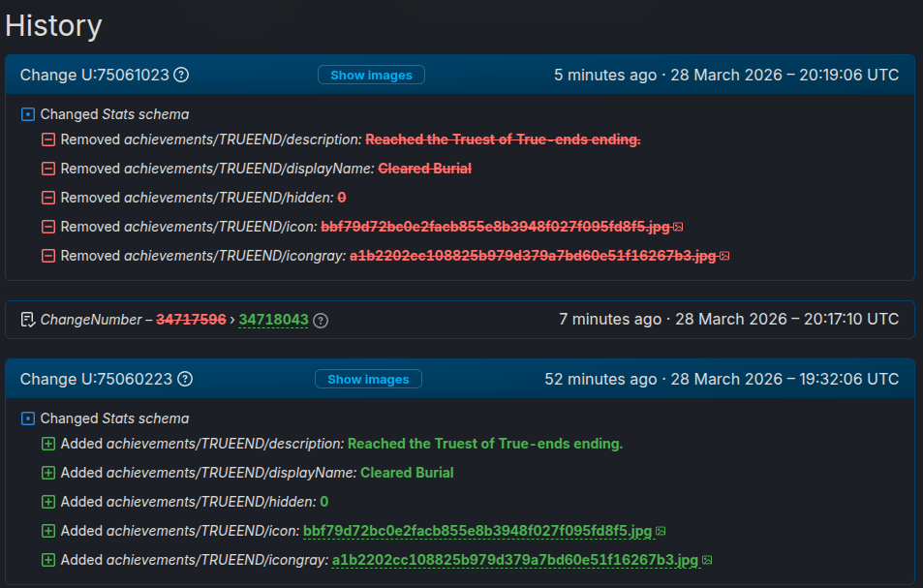Click image icon after added a1b2202c icongray file

[708, 560]
